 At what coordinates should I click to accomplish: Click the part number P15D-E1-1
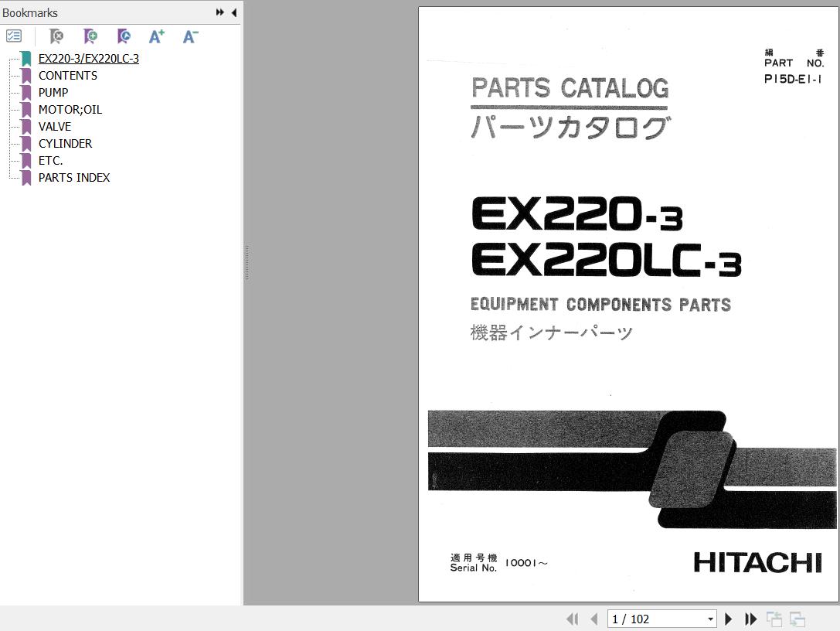click(793, 79)
